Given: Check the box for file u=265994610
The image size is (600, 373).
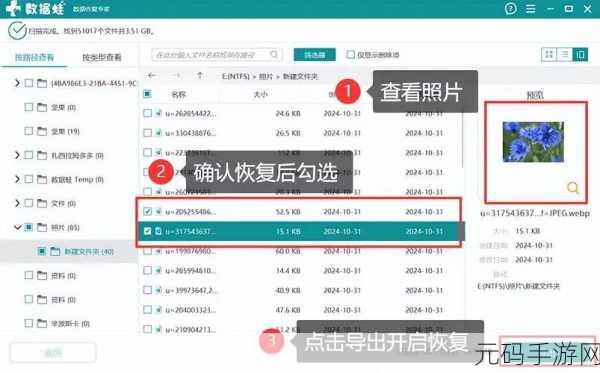Looking at the screenshot, I should [147, 270].
